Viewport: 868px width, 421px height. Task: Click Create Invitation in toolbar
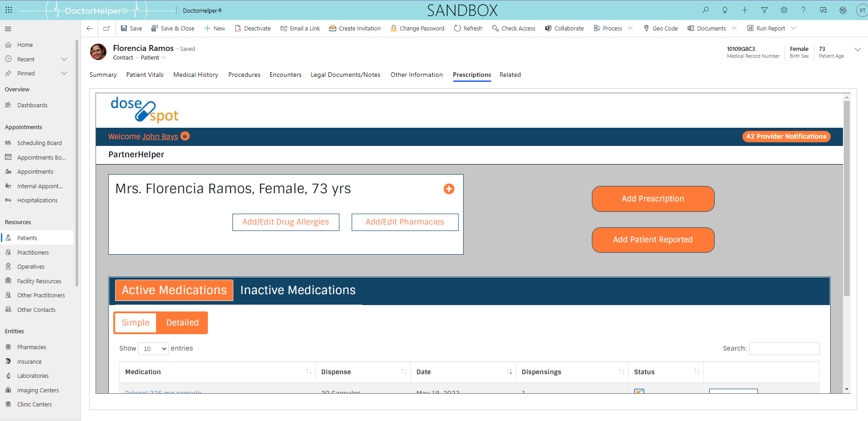pos(355,28)
